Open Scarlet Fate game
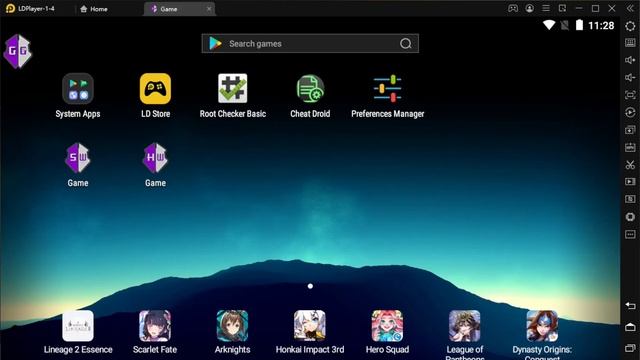This screenshot has height=360, width=640. pos(155,326)
